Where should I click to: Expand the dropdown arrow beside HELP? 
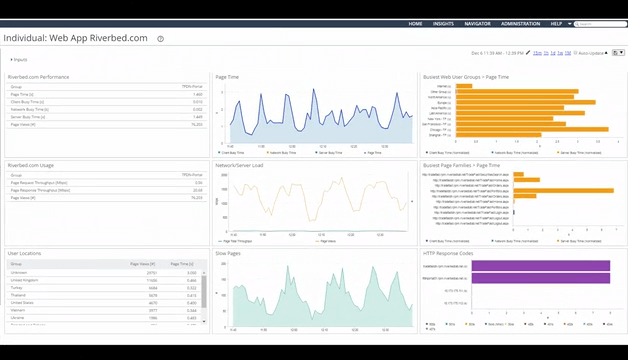click(x=570, y=24)
